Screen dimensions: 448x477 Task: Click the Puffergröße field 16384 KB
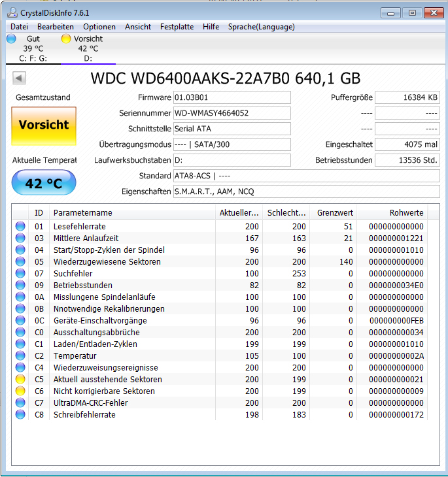pos(407,97)
